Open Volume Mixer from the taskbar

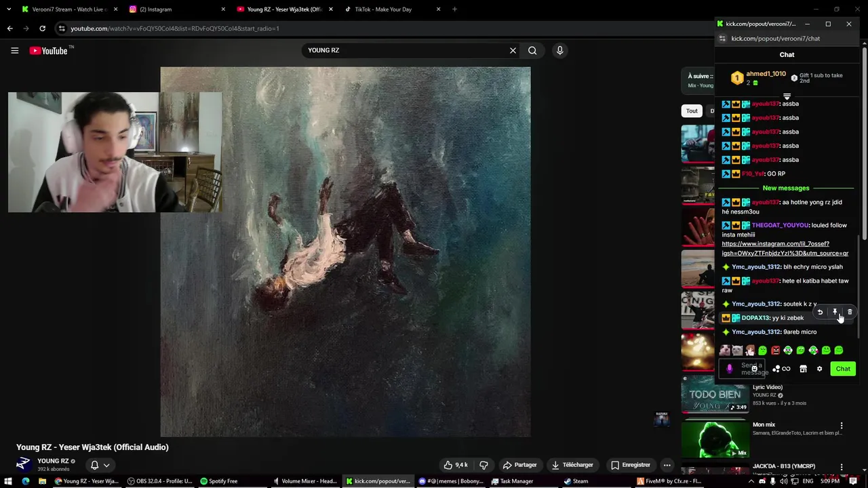coord(304,481)
